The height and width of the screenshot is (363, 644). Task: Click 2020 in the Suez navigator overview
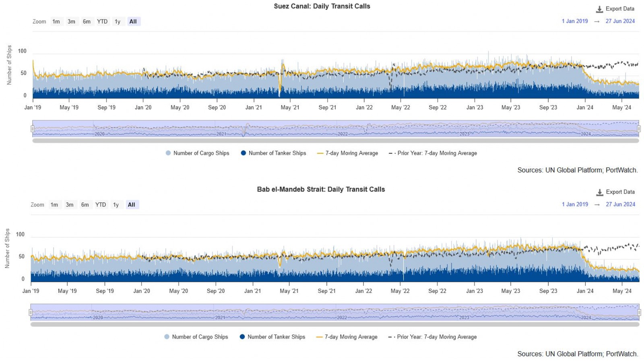(x=99, y=134)
